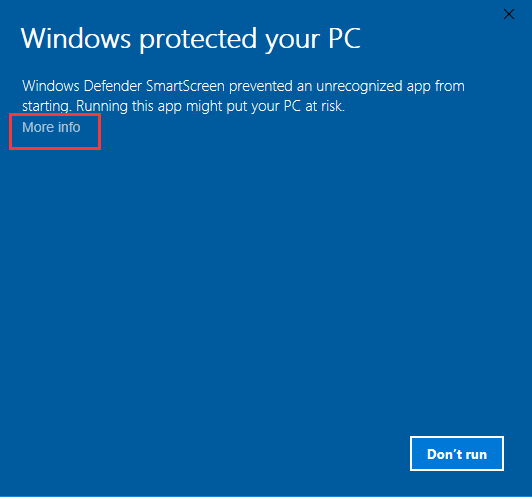Screen dimensions: 532x497
Task: Close the SmartScreen dialog with the X
Action: pos(509,14)
